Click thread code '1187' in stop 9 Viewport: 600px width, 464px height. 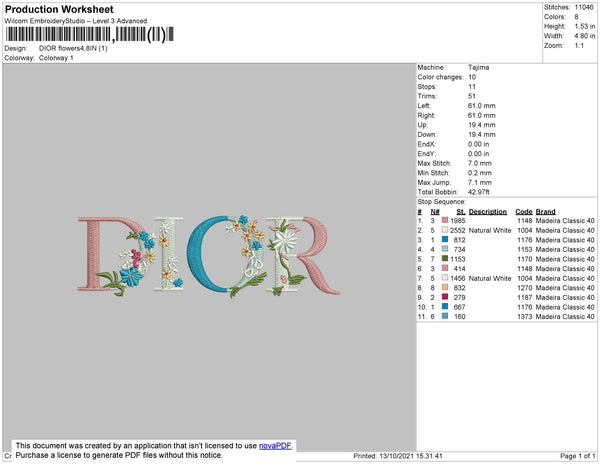click(525, 297)
